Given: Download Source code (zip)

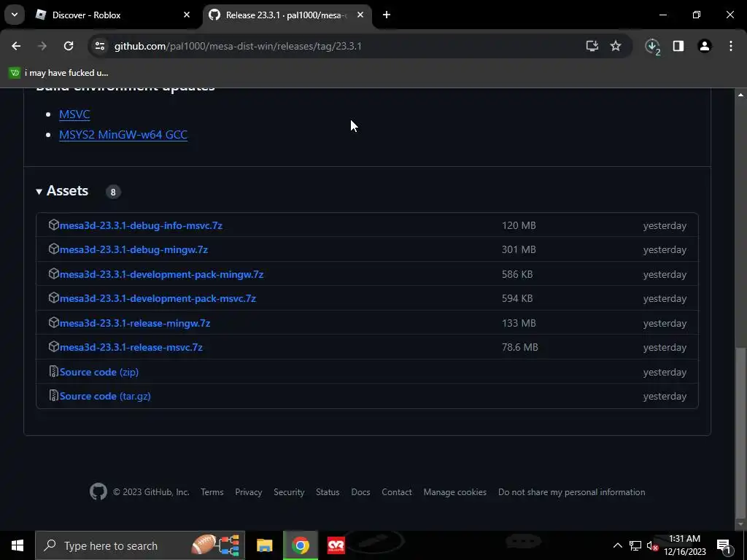Looking at the screenshot, I should click(x=99, y=372).
